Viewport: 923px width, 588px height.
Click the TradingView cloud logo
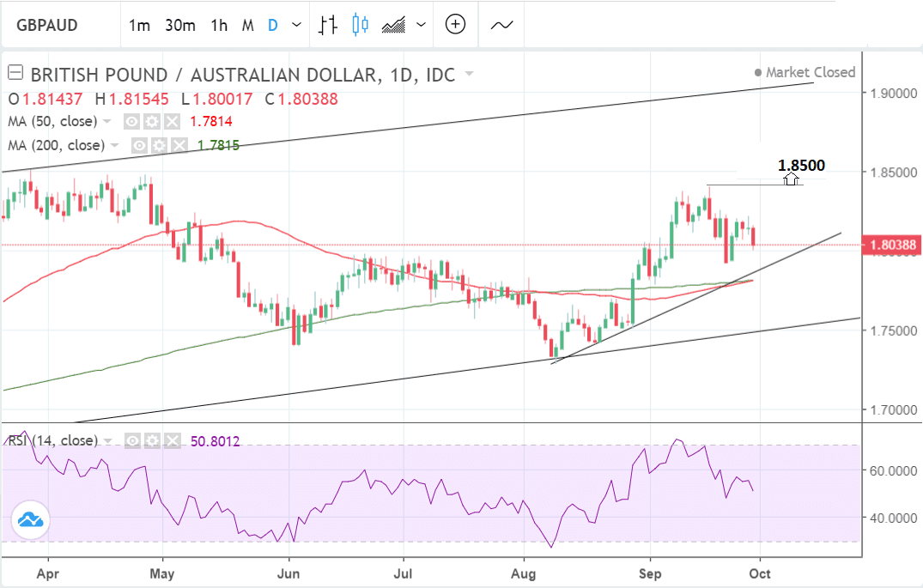tap(30, 520)
